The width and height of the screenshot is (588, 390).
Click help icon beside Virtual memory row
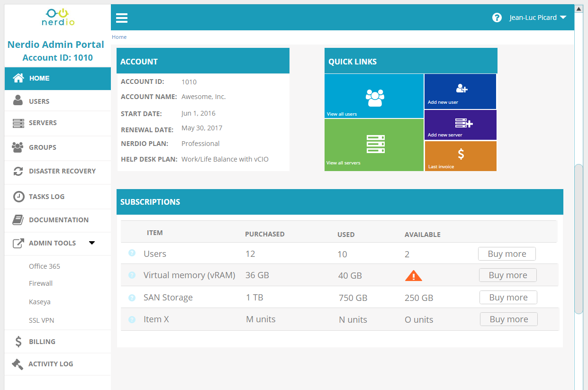click(x=132, y=275)
